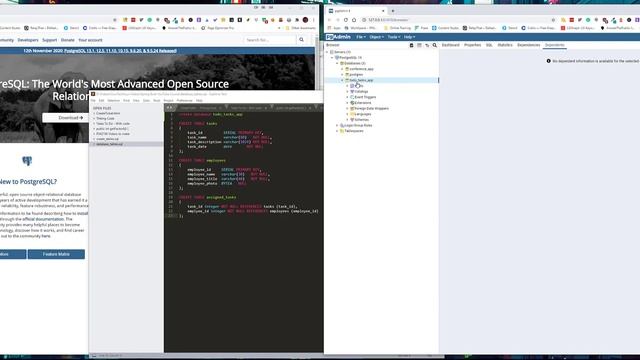Switch to the Dependencies tab
This screenshot has height=360, width=640.
coord(528,45)
